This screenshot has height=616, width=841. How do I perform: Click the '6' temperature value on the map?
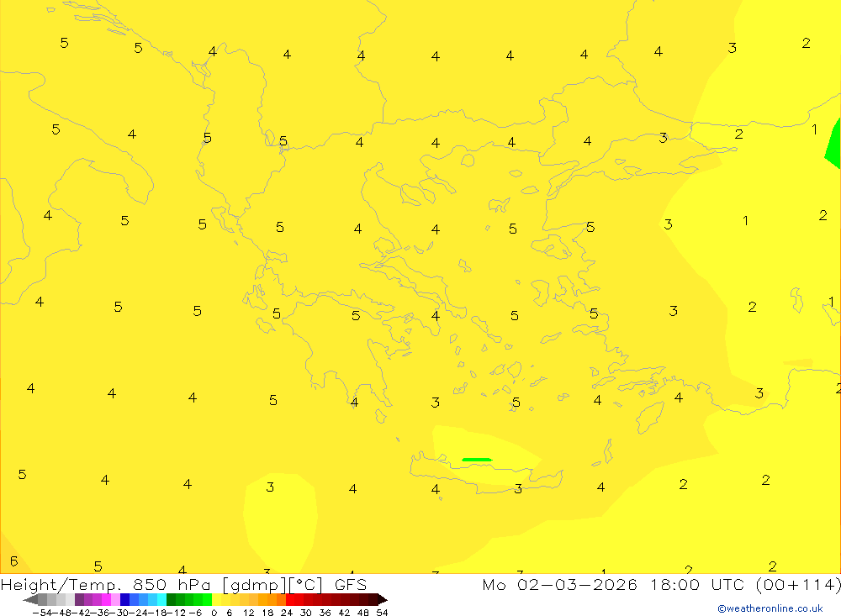tap(14, 561)
